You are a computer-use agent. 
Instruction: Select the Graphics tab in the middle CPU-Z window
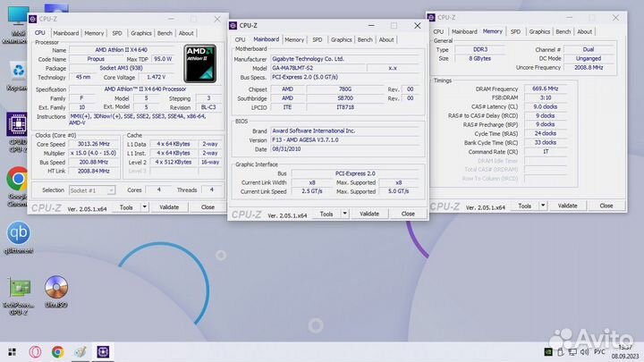(342, 40)
